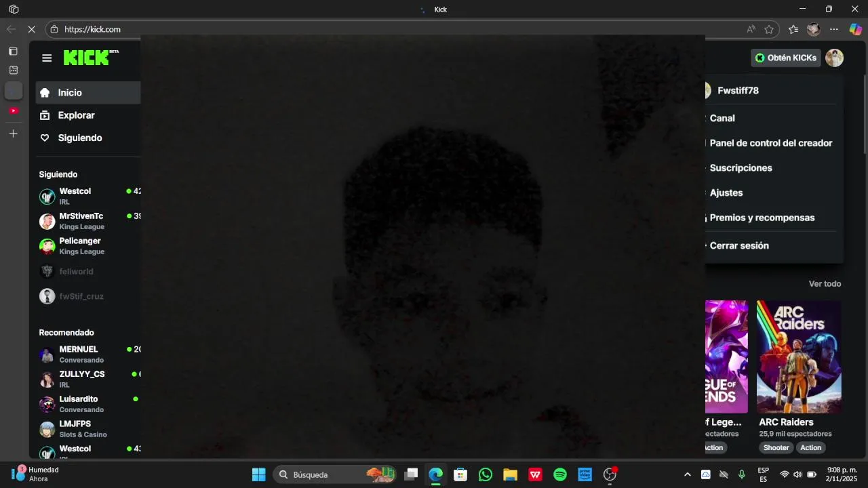
Task: Click the microphone tray icon
Action: tap(742, 474)
